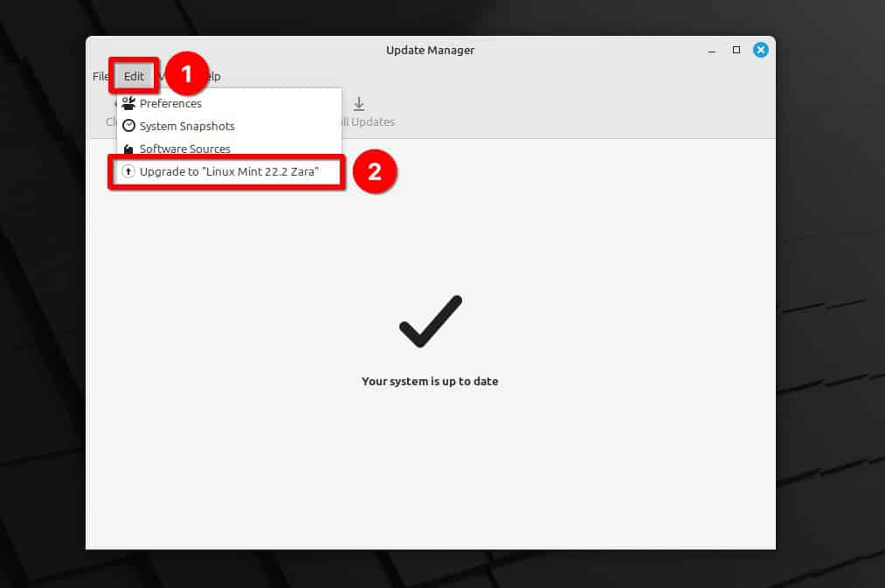This screenshot has width=885, height=588.
Task: Click the Install Updates download icon
Action: pos(359,104)
